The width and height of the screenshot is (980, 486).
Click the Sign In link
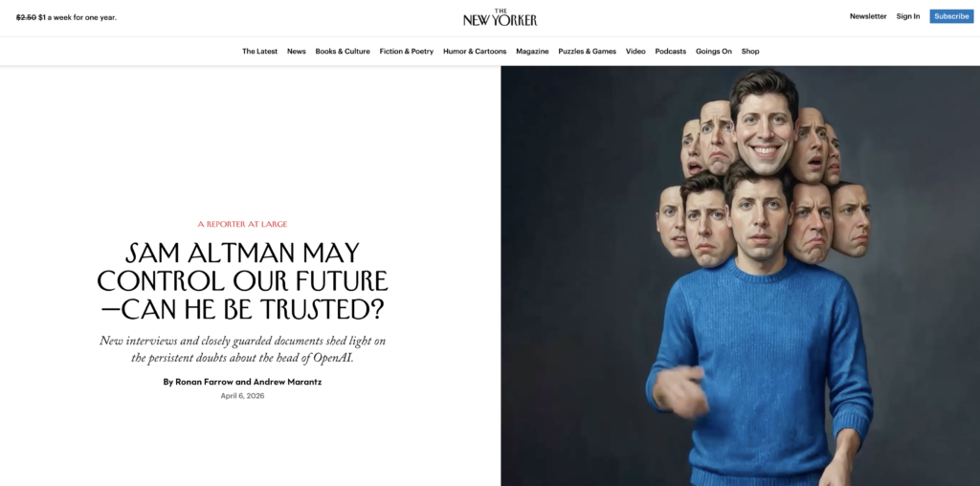pyautogui.click(x=907, y=16)
